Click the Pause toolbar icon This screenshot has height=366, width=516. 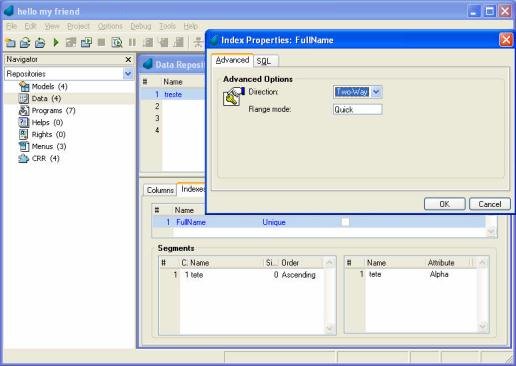tap(132, 43)
